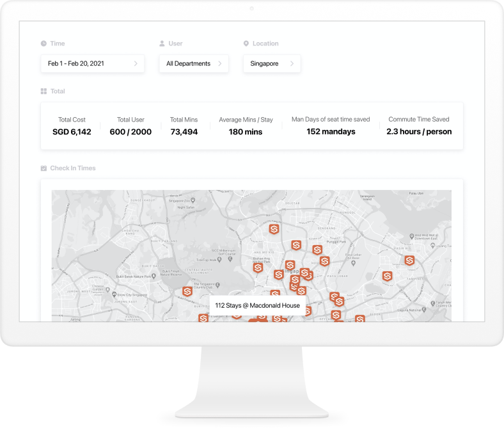Click the chevron in the date range selector

point(136,63)
